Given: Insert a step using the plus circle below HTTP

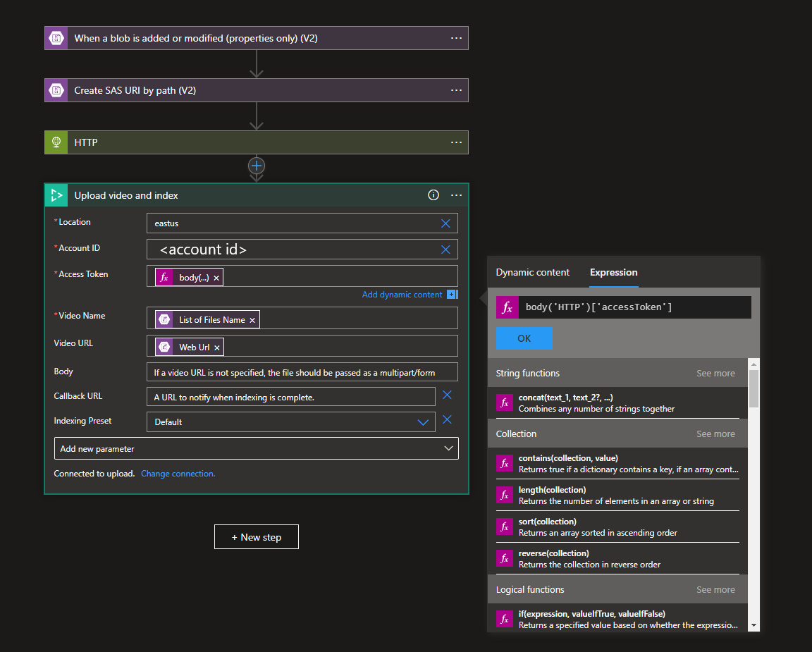Looking at the screenshot, I should click(x=257, y=166).
